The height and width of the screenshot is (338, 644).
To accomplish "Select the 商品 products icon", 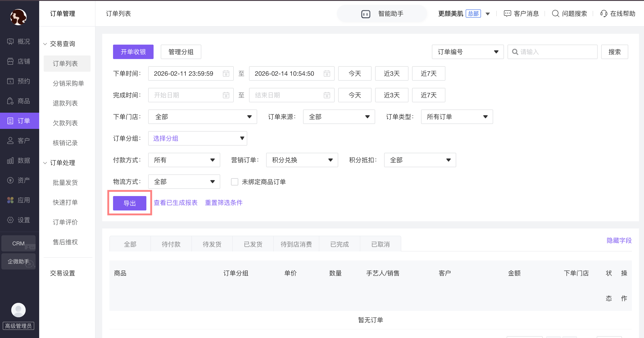I will (10, 101).
